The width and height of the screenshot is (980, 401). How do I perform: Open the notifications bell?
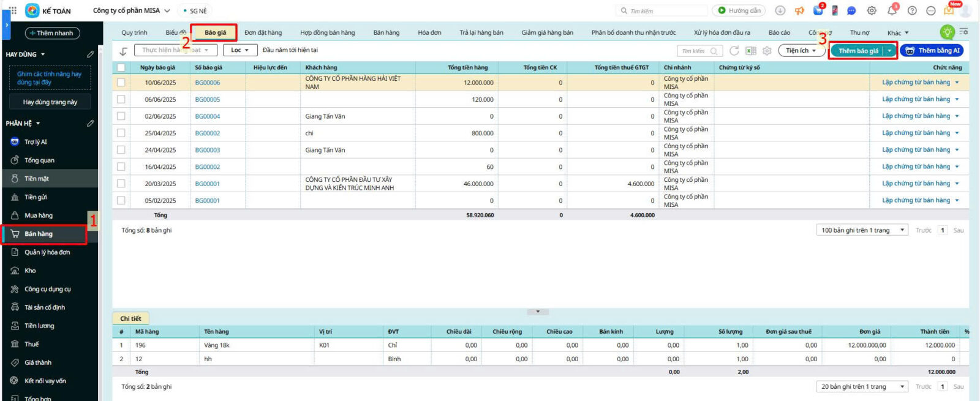pos(892,10)
